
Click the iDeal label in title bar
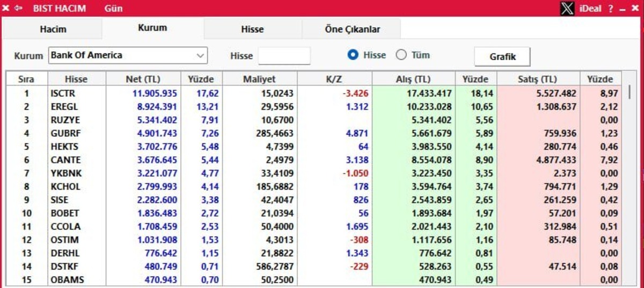point(591,9)
